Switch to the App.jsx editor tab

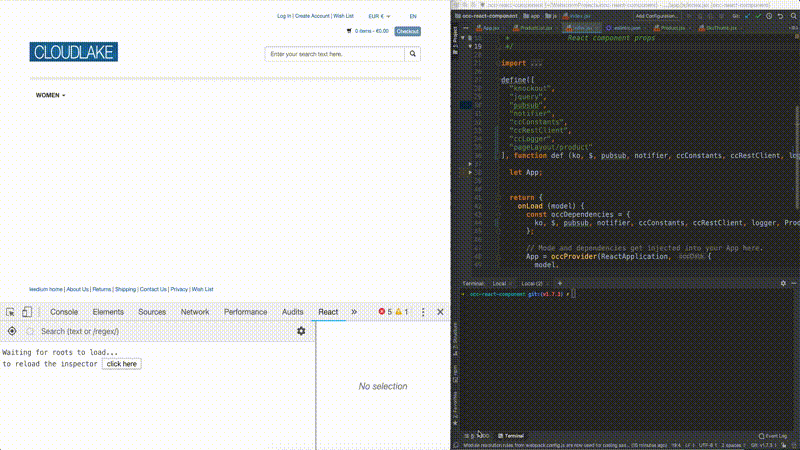click(x=487, y=28)
